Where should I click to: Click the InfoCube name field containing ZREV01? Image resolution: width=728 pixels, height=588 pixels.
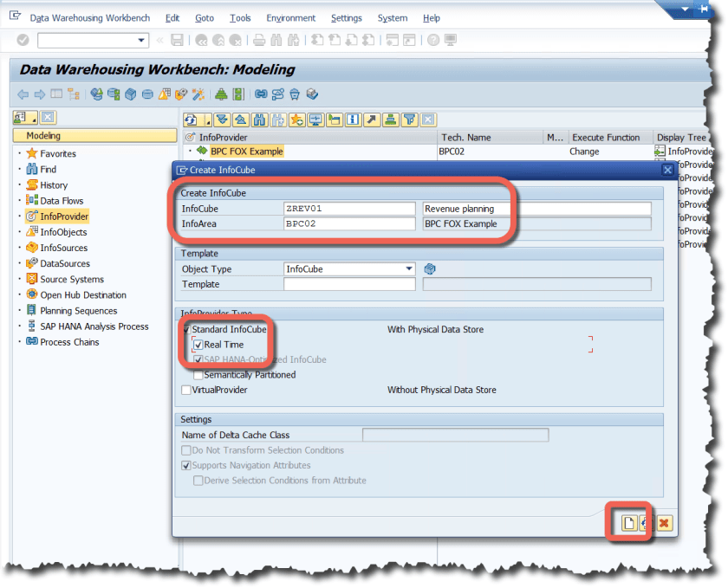(x=349, y=209)
